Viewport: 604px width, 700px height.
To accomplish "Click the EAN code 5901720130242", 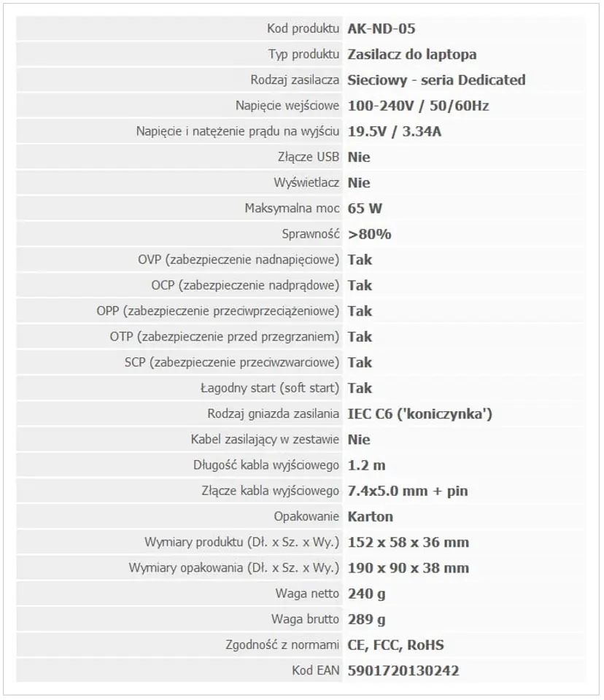I will coord(403,671).
